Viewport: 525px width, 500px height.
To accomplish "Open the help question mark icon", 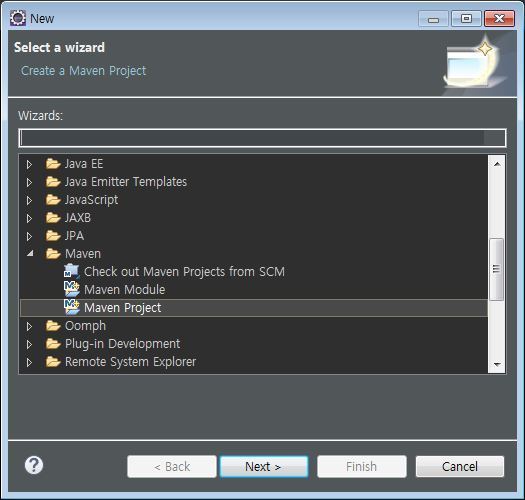I will coord(34,465).
